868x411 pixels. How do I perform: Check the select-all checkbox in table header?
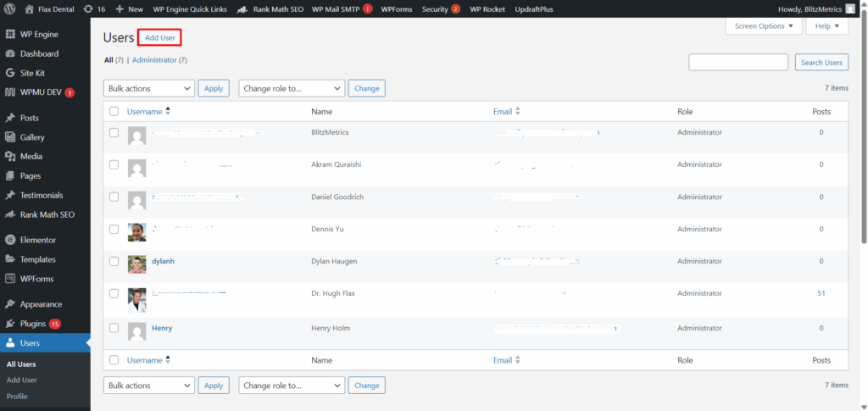114,112
